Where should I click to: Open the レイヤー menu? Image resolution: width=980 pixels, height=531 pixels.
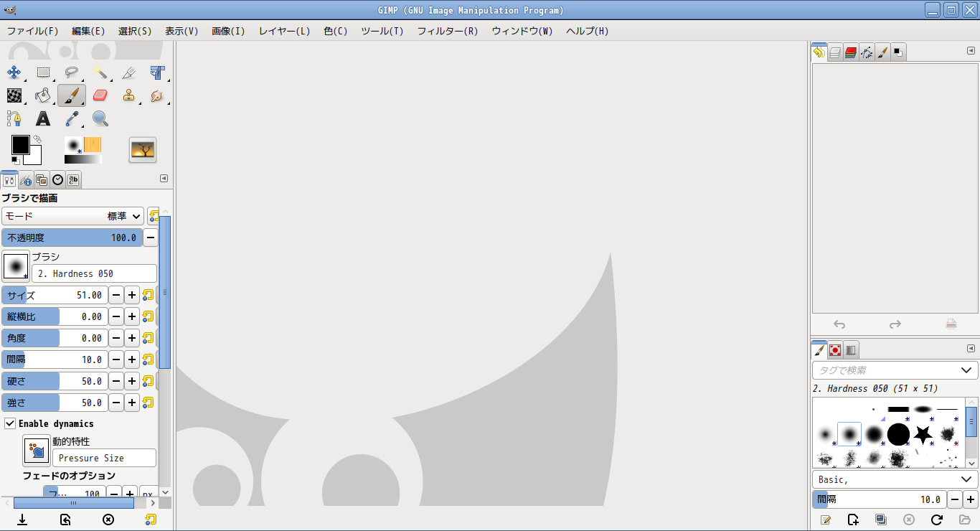[x=284, y=31]
